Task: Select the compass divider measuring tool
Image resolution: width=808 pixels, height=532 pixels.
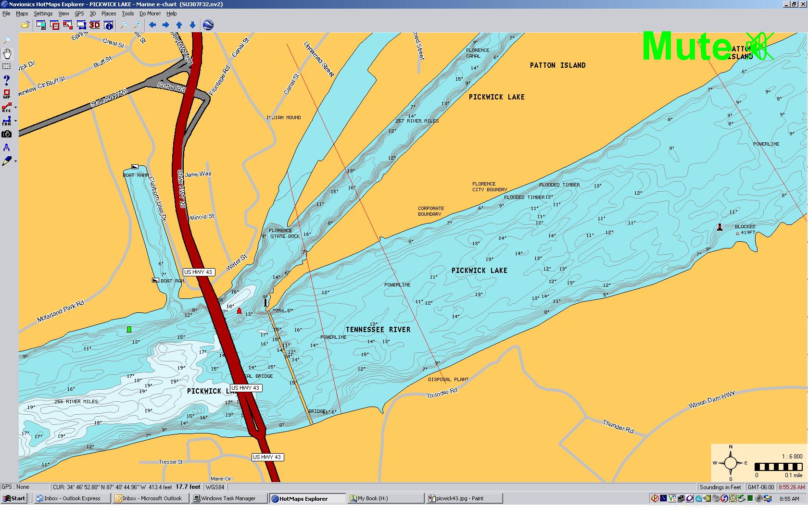Action: pyautogui.click(x=7, y=148)
